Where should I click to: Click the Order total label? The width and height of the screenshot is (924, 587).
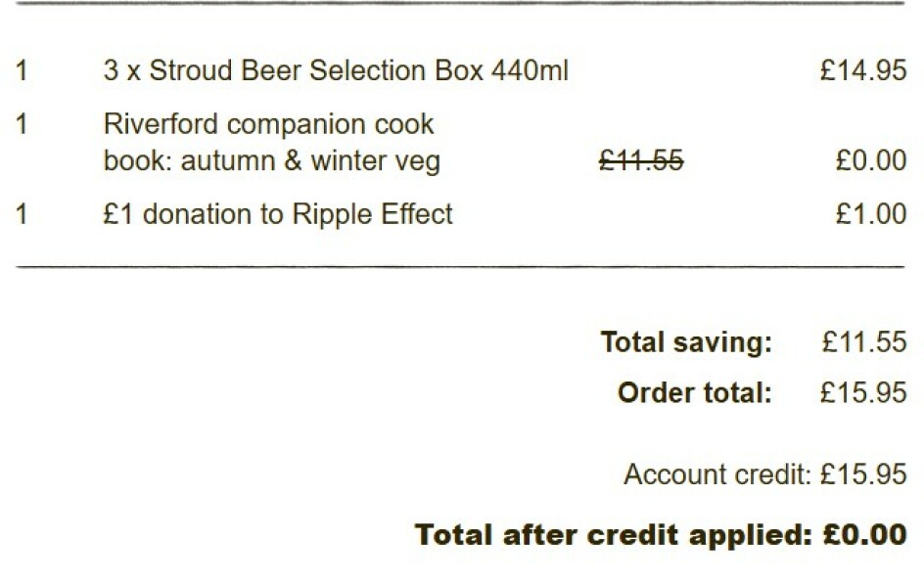point(694,393)
